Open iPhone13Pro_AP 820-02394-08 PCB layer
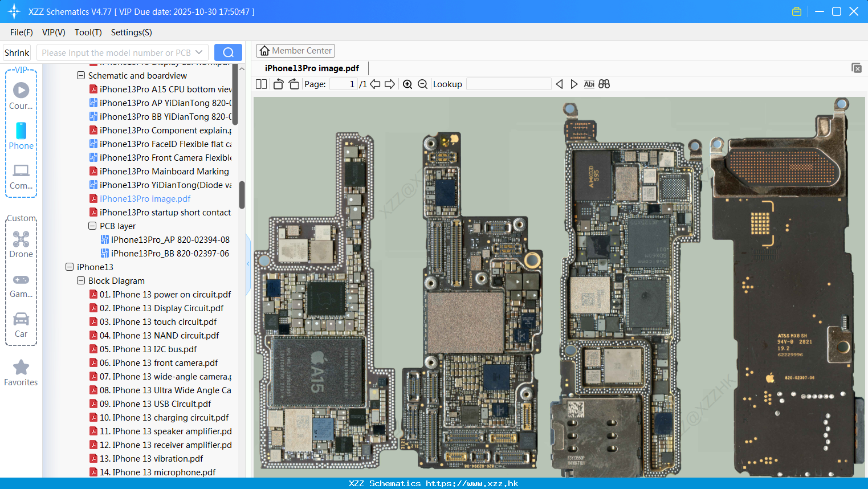 click(x=165, y=240)
